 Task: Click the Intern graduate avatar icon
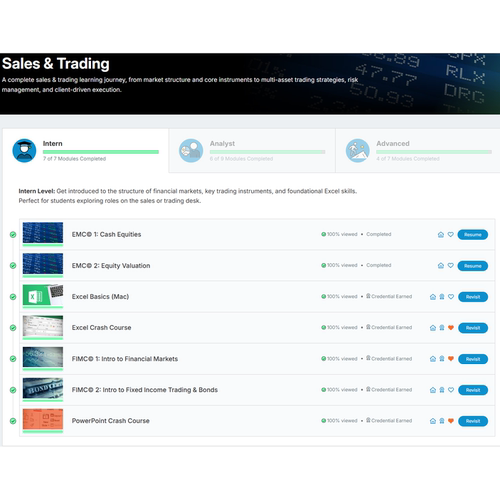click(24, 151)
